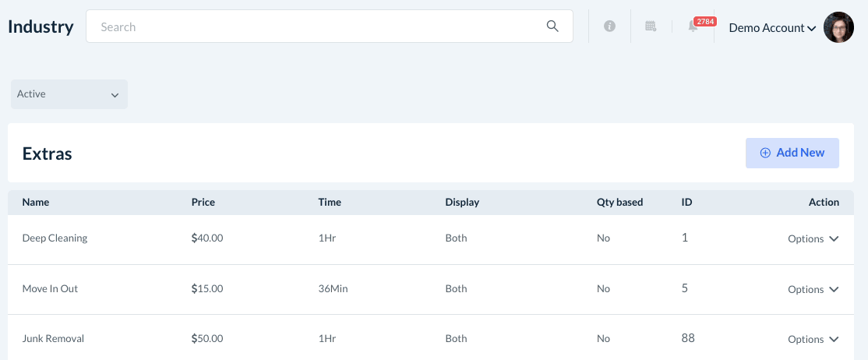868x360 pixels.
Task: Open the Active status filter dropdown
Action: pyautogui.click(x=69, y=94)
